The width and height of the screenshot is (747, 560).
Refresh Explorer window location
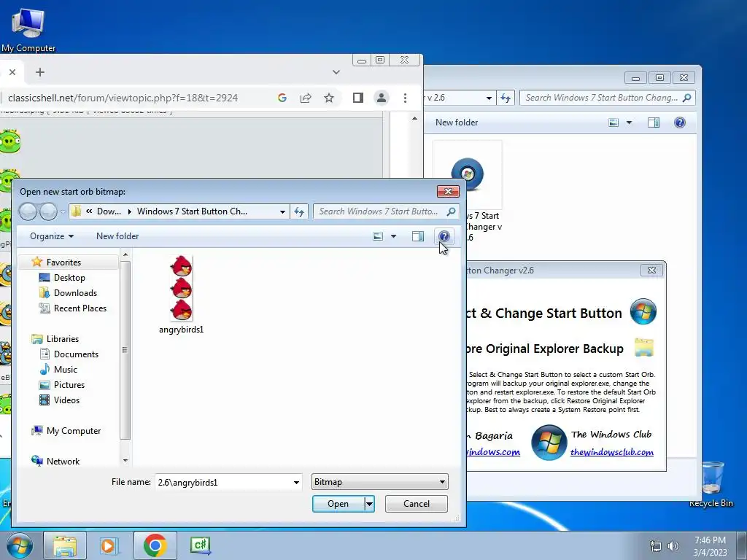coord(506,98)
